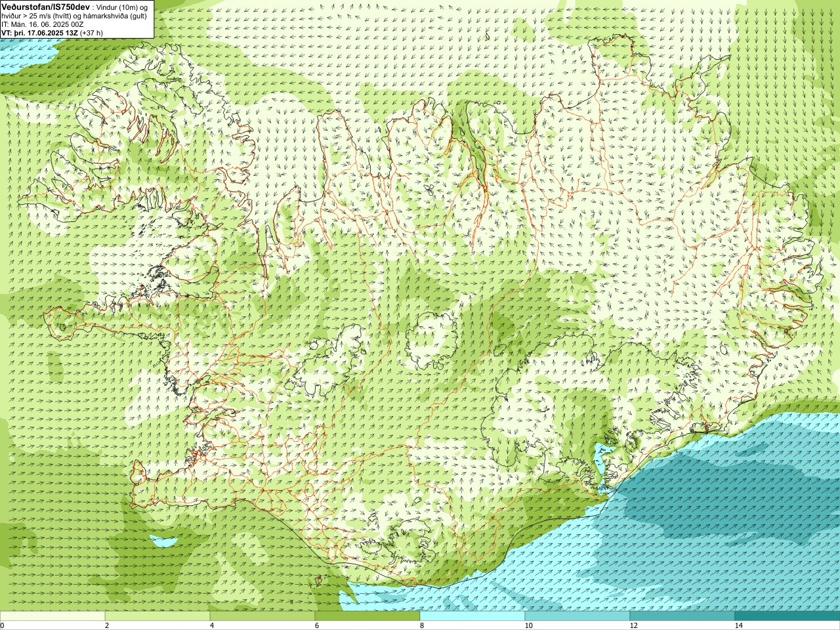Click the "12" legend scale label
The width and height of the screenshot is (840, 630).
[x=633, y=625]
